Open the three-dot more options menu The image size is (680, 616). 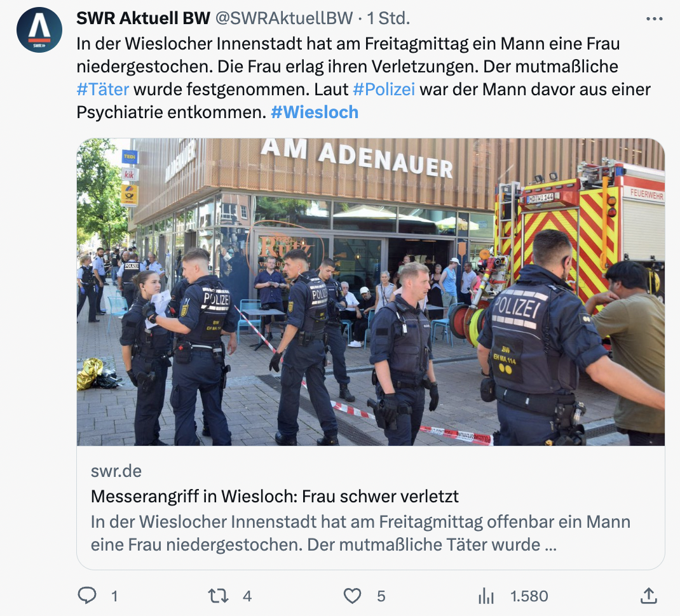(654, 18)
